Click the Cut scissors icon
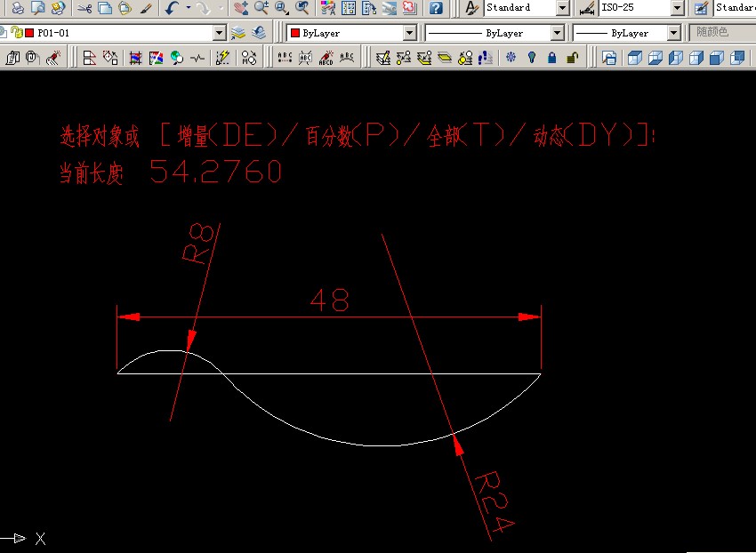 click(x=84, y=8)
